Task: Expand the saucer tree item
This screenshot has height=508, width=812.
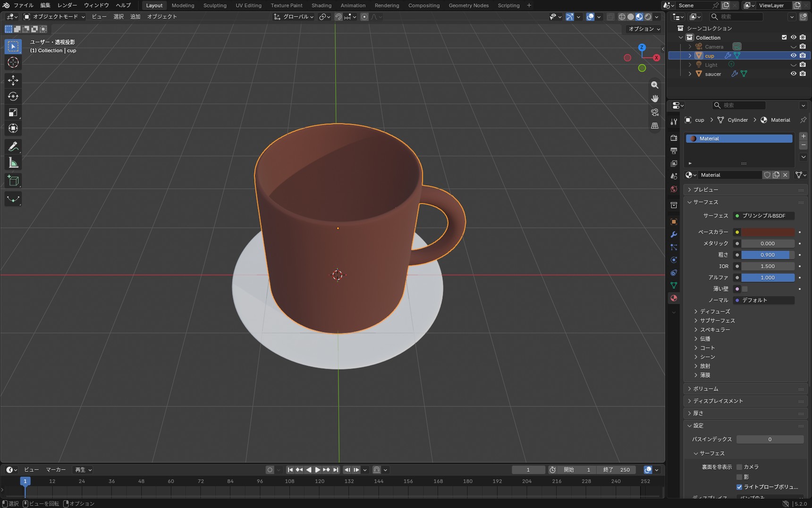Action: 690,74
